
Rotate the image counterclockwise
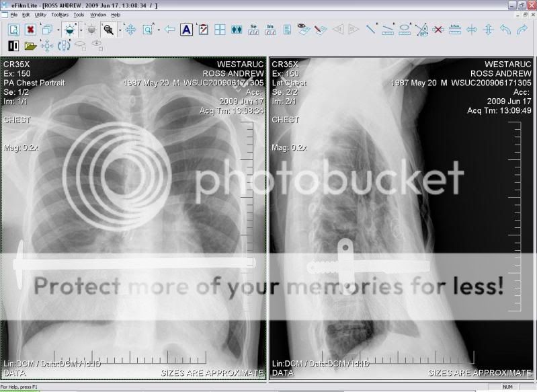pos(505,30)
